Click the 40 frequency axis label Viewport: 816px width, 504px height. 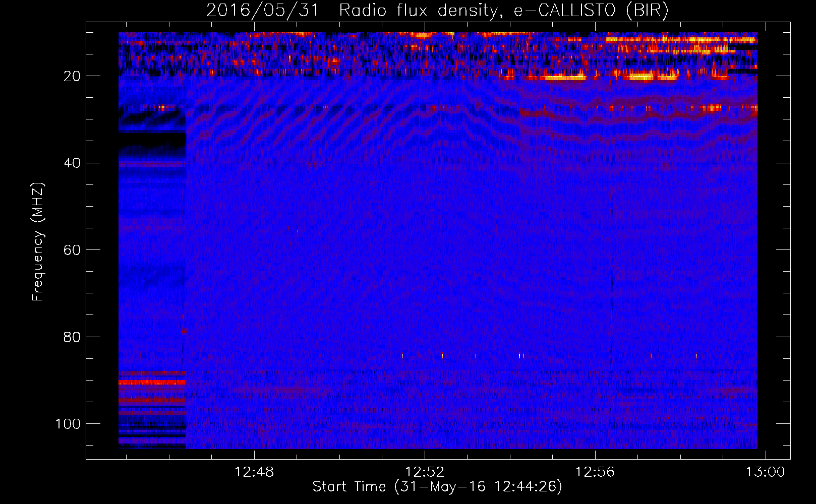click(72, 163)
